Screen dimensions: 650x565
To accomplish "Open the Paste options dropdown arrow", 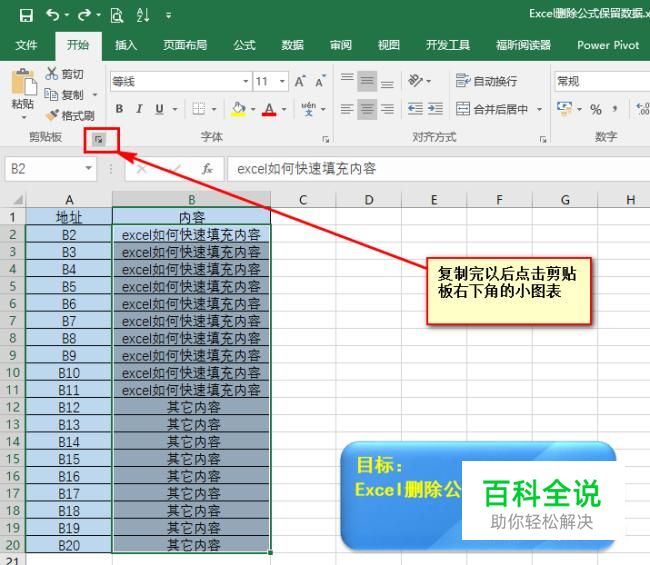I will (x=24, y=117).
